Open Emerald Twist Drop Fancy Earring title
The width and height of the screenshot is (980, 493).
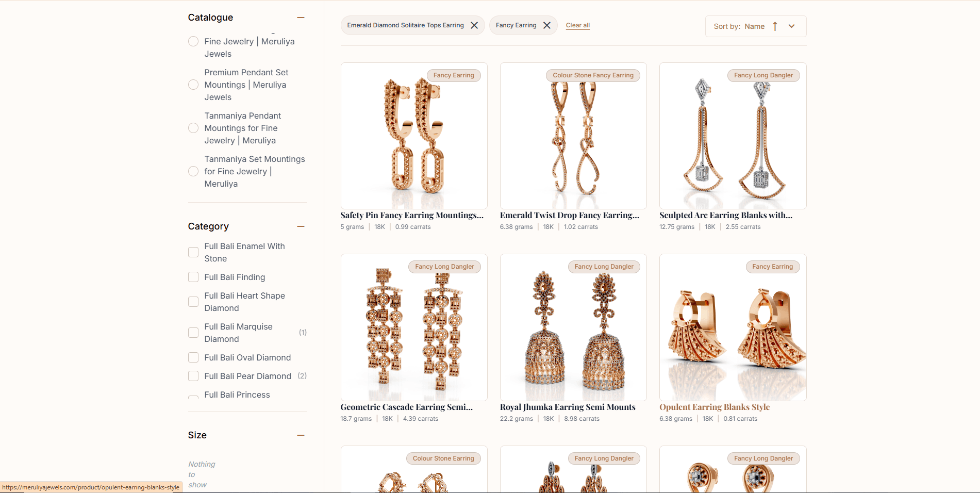click(570, 216)
